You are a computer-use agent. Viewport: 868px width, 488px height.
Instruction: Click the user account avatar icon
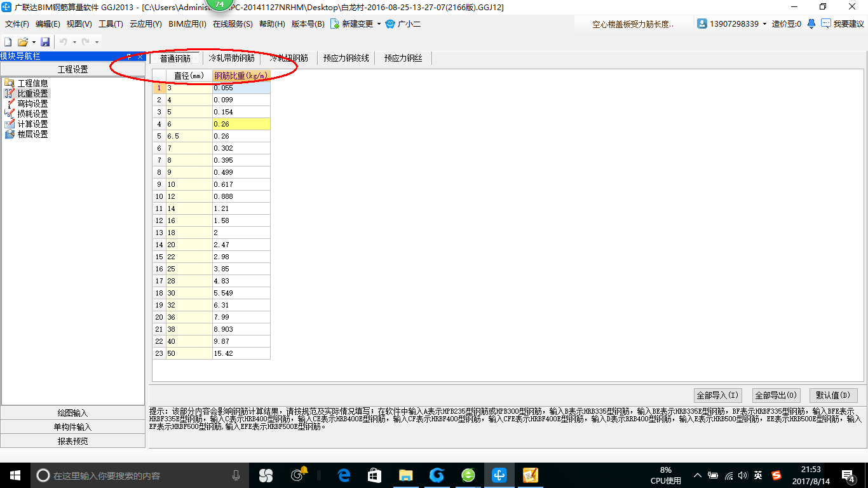point(702,24)
